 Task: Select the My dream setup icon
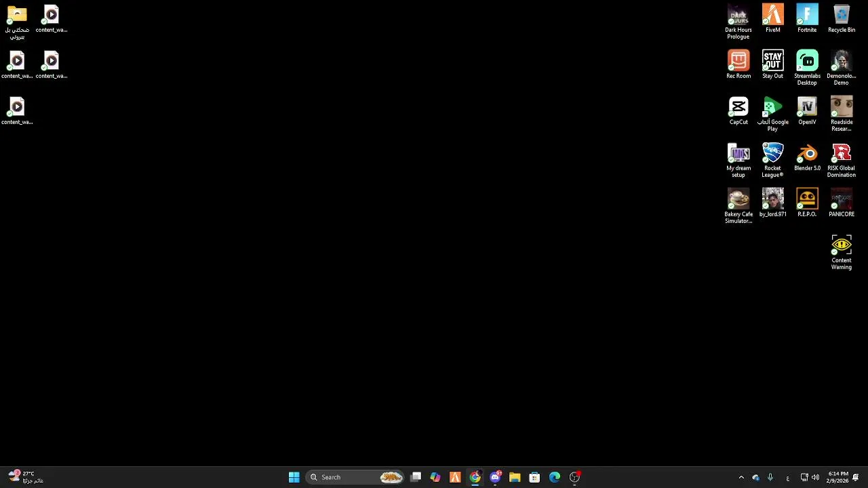pyautogui.click(x=738, y=160)
